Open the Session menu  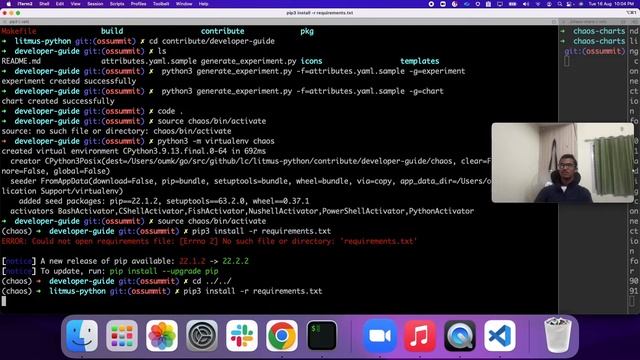click(x=95, y=4)
